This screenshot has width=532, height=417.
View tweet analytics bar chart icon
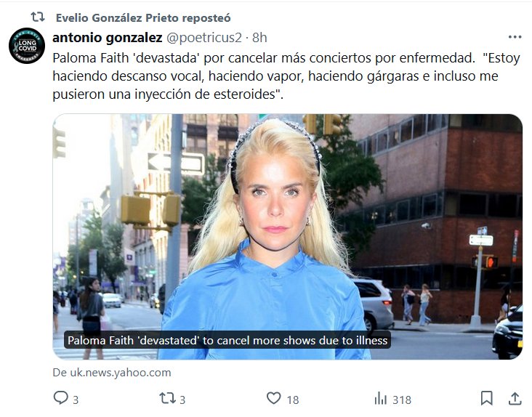coord(380,398)
